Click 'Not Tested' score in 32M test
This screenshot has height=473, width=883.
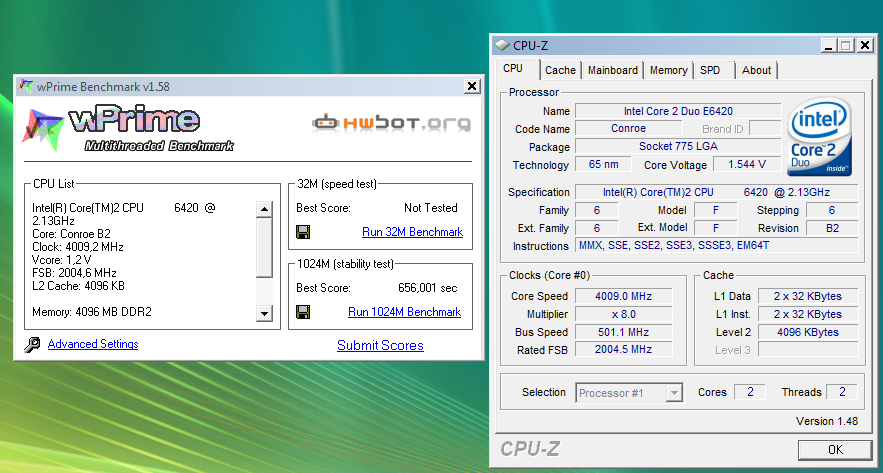431,208
